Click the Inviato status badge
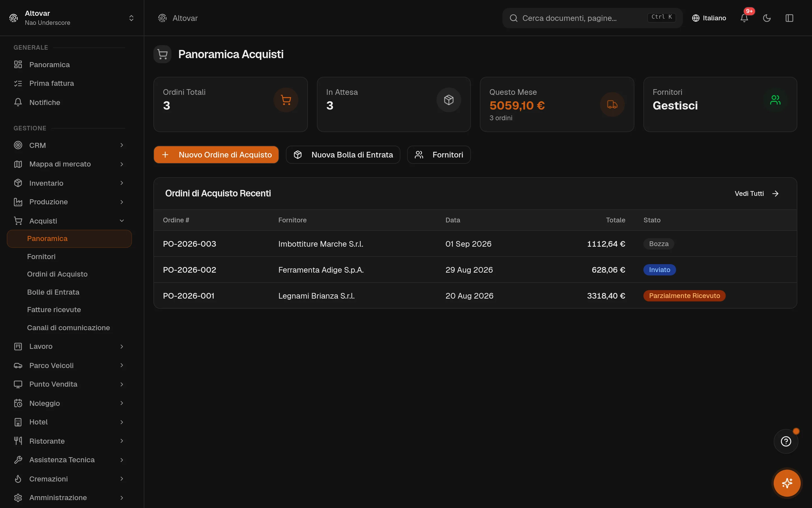Screen dimensions: 812x508 659,270
